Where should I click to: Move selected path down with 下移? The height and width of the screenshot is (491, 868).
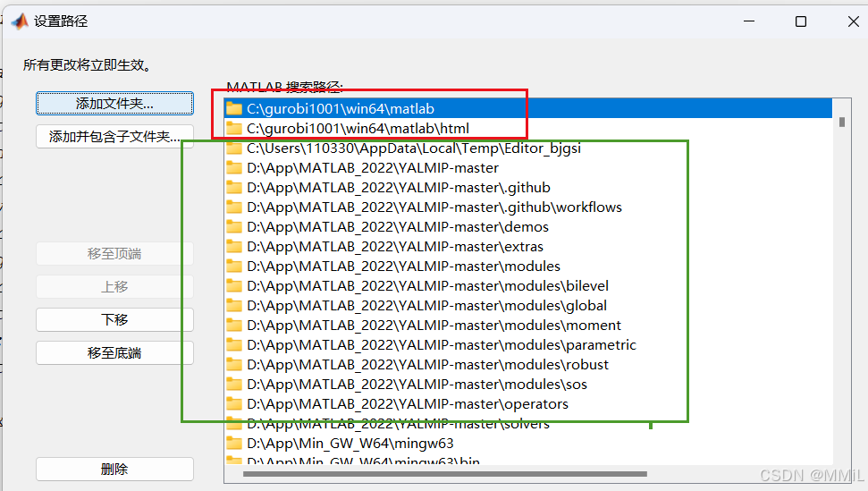click(114, 319)
